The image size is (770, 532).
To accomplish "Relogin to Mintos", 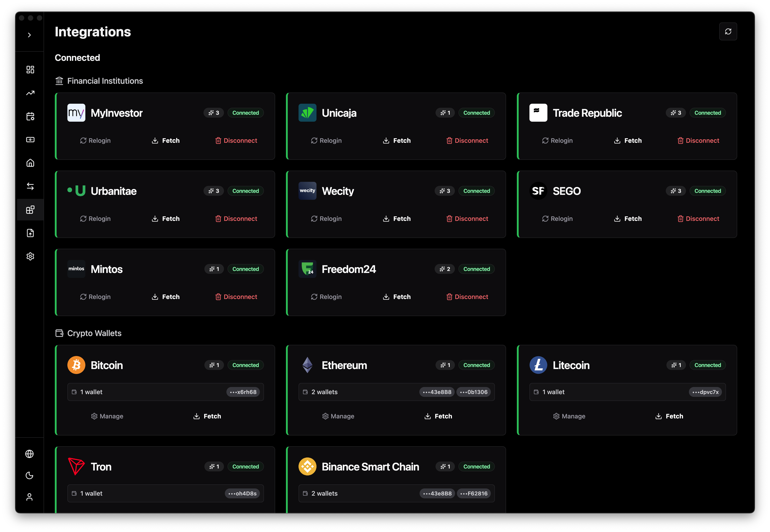I will [95, 297].
